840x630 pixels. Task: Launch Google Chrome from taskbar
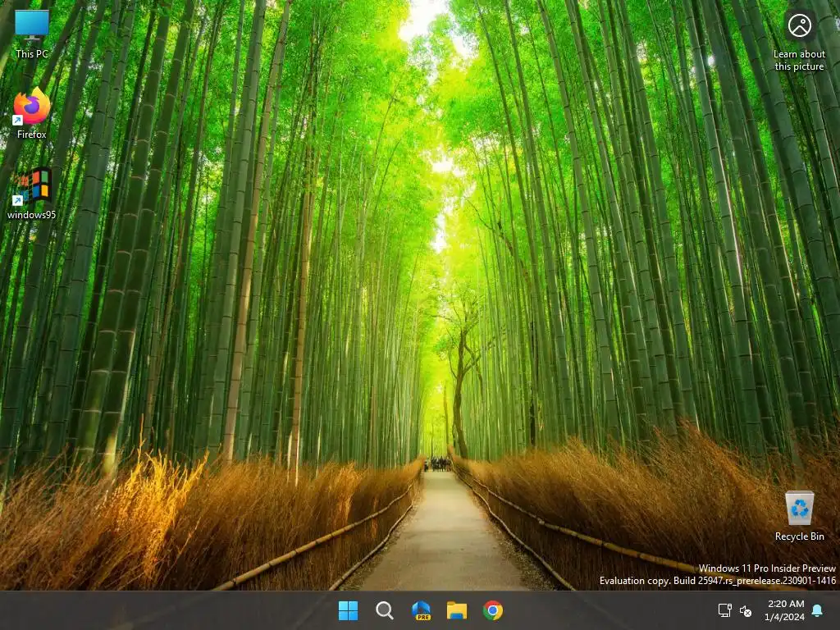pyautogui.click(x=493, y=610)
